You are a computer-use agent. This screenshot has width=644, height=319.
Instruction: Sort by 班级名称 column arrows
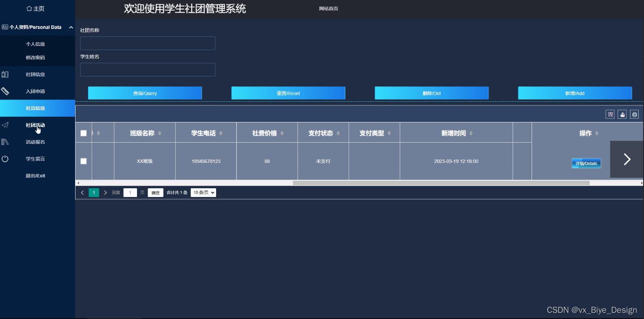click(159, 133)
